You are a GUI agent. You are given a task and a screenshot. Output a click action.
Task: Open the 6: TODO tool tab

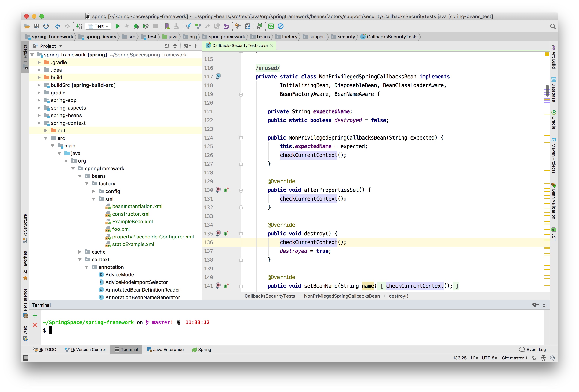(x=45, y=349)
